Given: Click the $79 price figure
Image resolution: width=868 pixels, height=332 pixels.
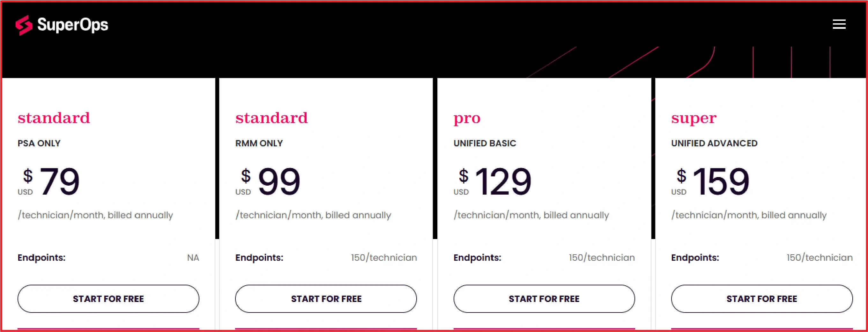Looking at the screenshot, I should pyautogui.click(x=60, y=181).
